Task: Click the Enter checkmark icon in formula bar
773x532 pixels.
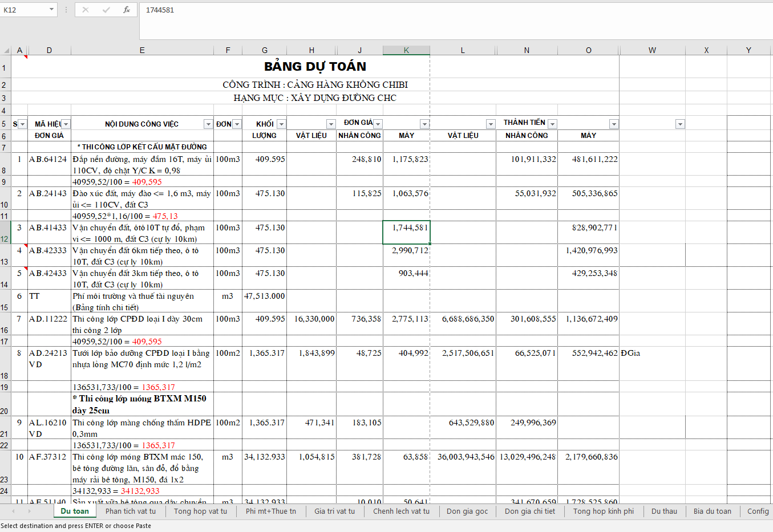Action: point(106,10)
